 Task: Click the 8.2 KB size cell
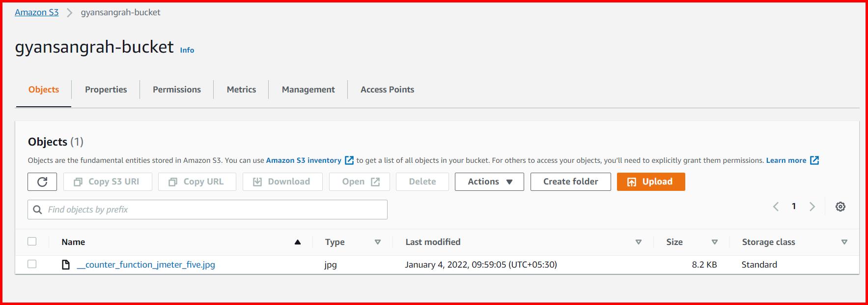coord(704,265)
